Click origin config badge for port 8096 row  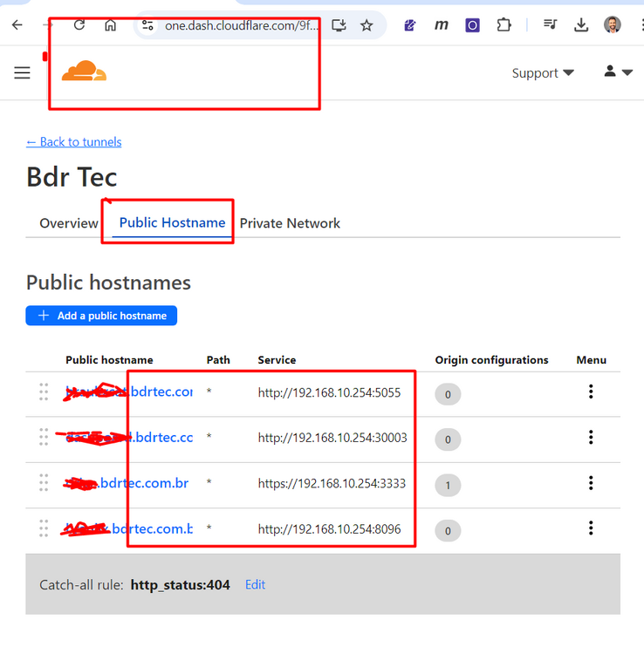coord(448,530)
